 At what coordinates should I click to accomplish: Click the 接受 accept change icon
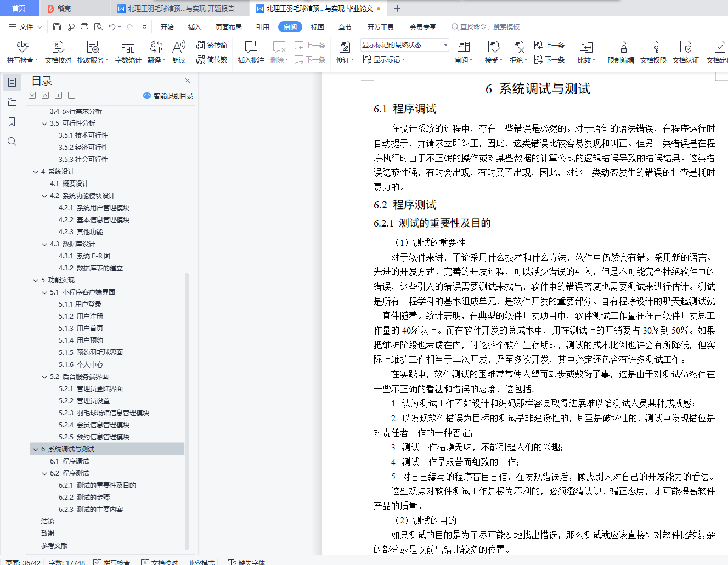[x=493, y=47]
